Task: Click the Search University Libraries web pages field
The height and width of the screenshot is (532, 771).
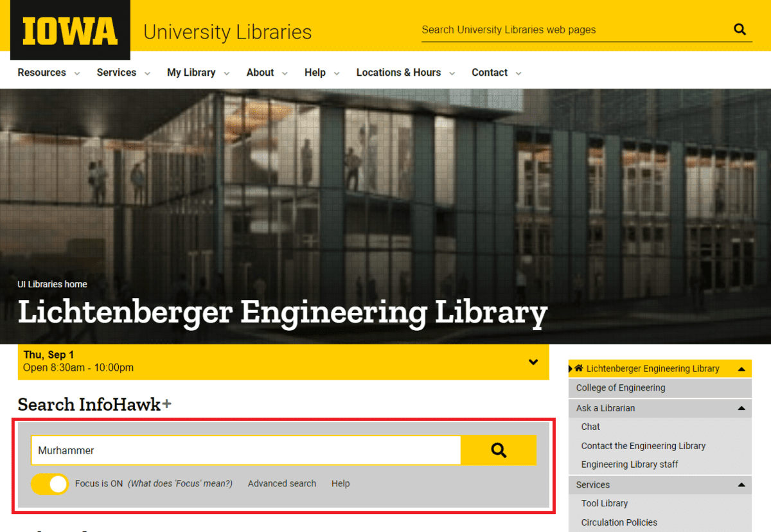Action: [x=572, y=30]
